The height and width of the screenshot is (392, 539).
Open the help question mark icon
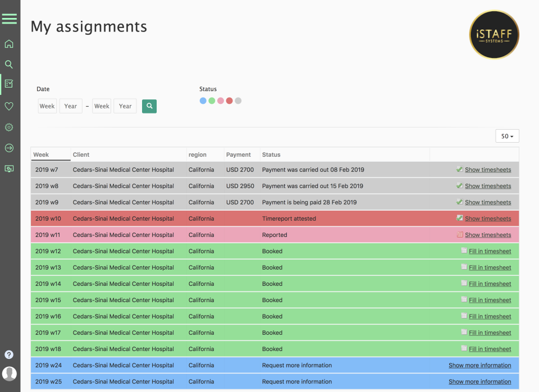pyautogui.click(x=9, y=354)
